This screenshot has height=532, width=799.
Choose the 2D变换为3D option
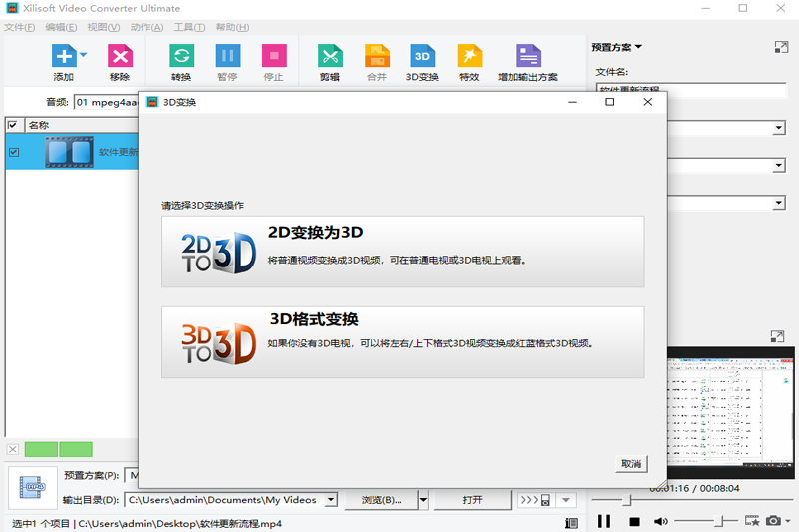pos(402,252)
